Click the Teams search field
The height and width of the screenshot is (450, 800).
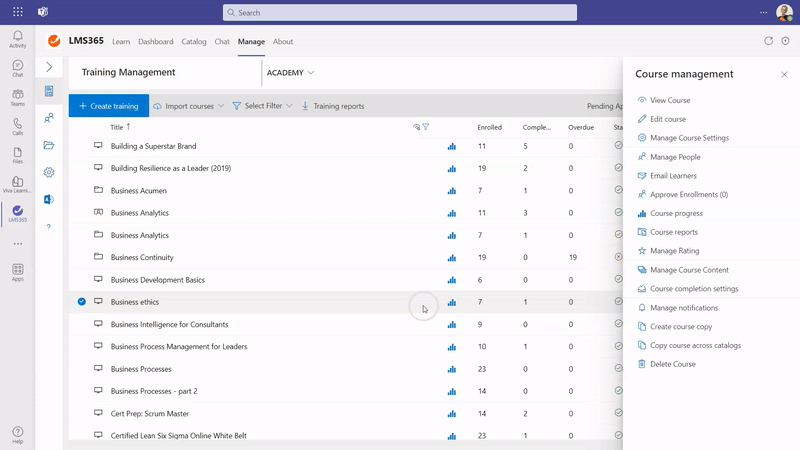tap(399, 12)
